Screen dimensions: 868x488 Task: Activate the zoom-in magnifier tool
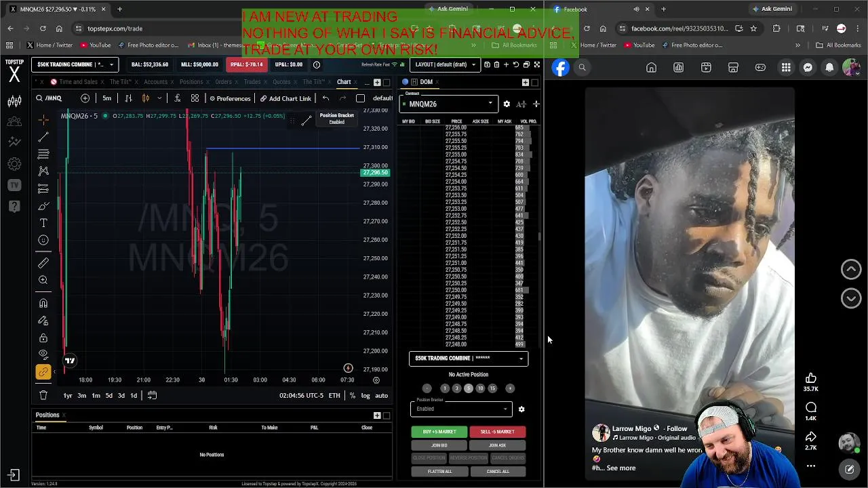coord(43,280)
